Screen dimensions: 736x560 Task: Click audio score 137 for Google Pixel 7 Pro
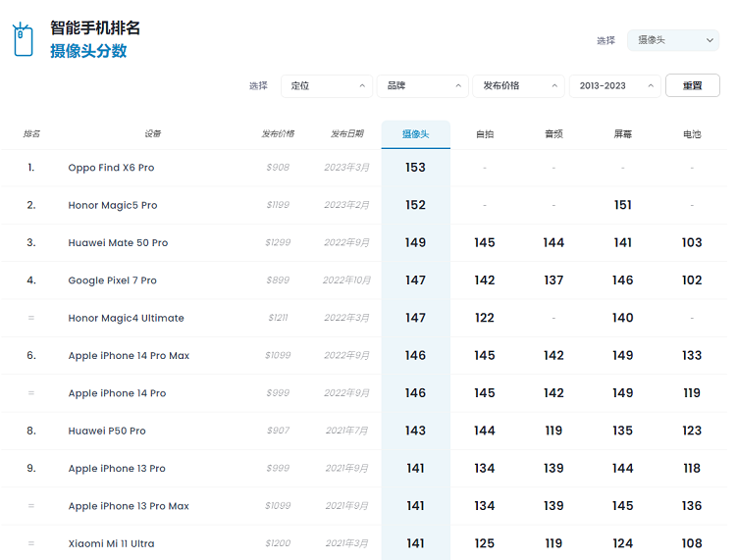tap(553, 280)
